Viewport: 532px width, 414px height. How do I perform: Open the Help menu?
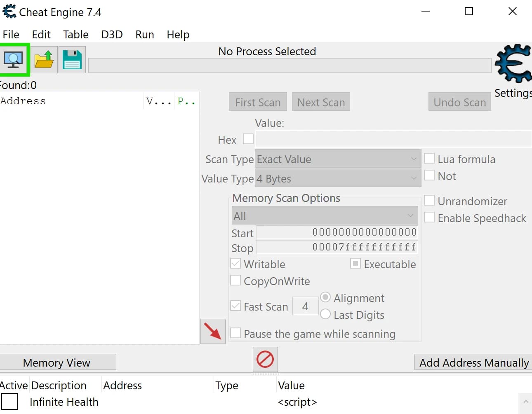pyautogui.click(x=178, y=35)
